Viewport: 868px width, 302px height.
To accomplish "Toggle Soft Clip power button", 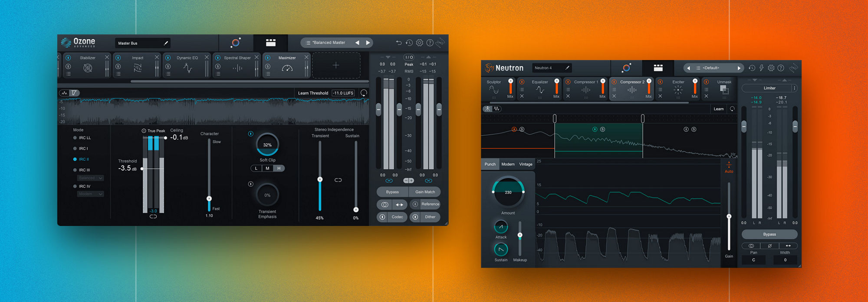I will [250, 134].
